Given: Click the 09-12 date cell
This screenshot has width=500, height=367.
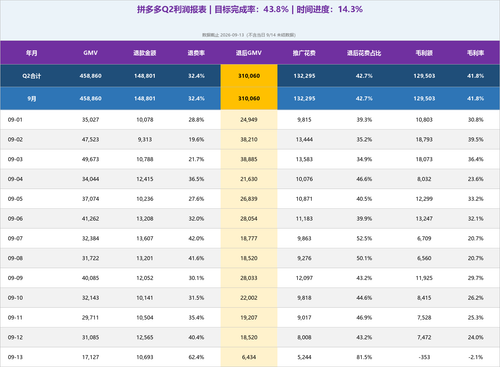Looking at the screenshot, I should point(15,337).
